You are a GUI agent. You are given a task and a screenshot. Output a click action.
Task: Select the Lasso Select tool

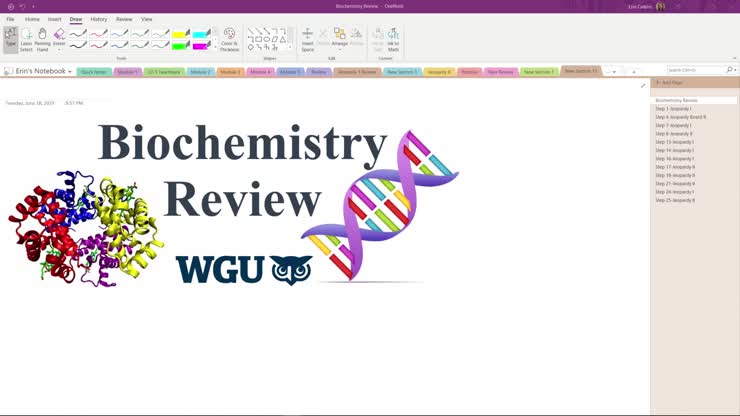[26, 39]
